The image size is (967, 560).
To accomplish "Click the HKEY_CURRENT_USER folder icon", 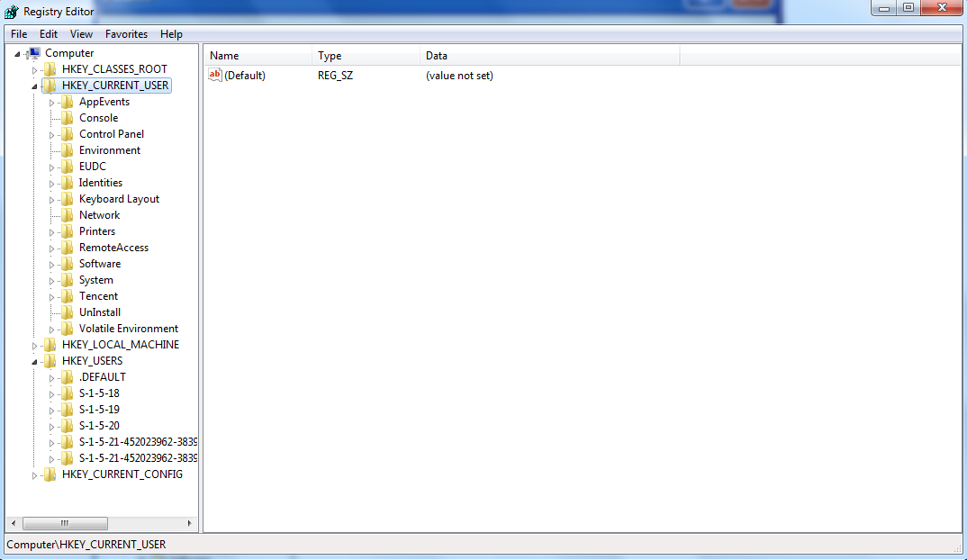I will click(50, 86).
